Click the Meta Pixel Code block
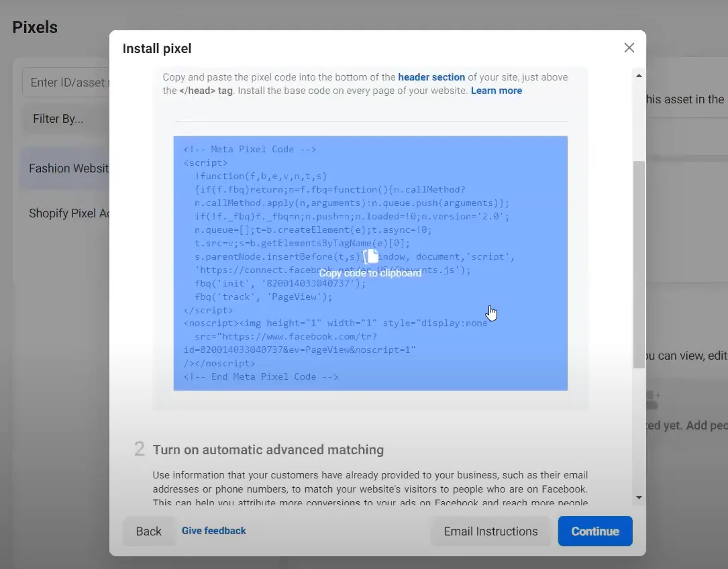This screenshot has height=569, width=728. tap(370, 264)
